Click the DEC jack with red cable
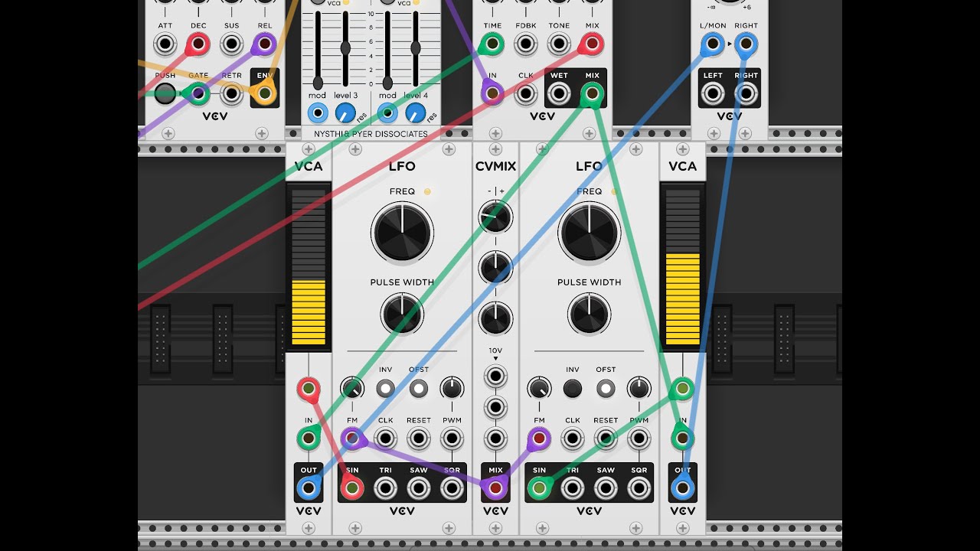This screenshot has width=980, height=551. click(x=198, y=45)
